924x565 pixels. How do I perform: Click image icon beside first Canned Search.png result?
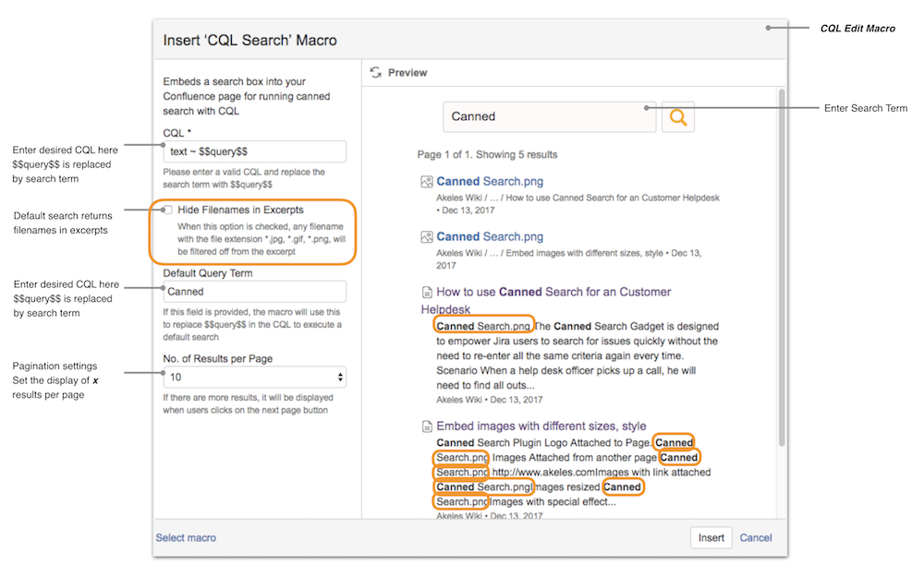point(426,183)
